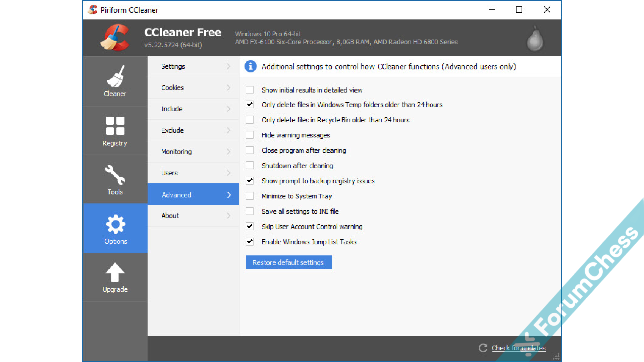Expand the Cookies chevron arrow
The height and width of the screenshot is (362, 644).
[228, 87]
